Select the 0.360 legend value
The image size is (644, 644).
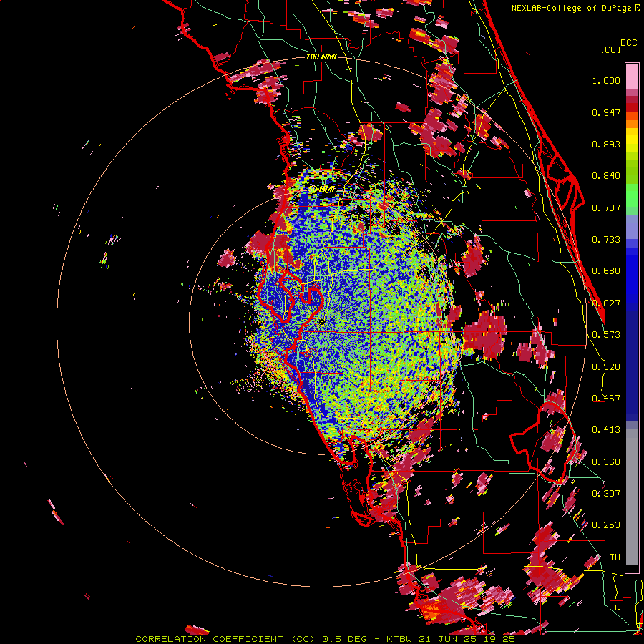(606, 462)
